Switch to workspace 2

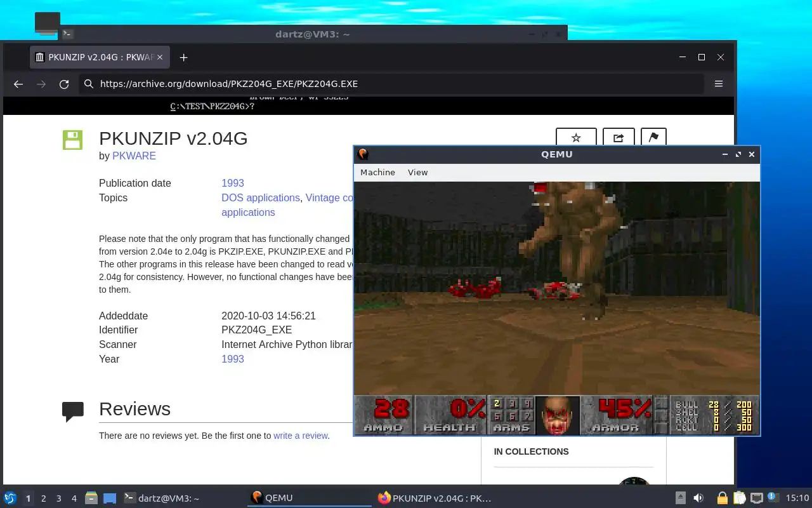click(x=44, y=498)
